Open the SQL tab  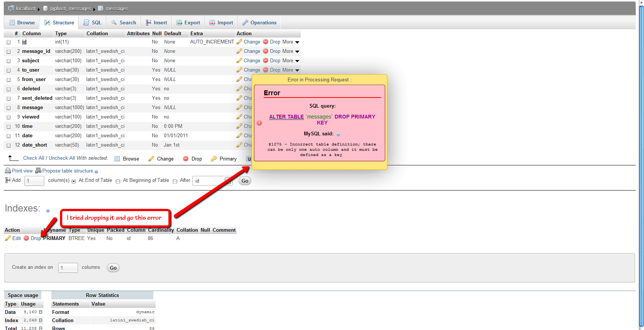(x=93, y=22)
